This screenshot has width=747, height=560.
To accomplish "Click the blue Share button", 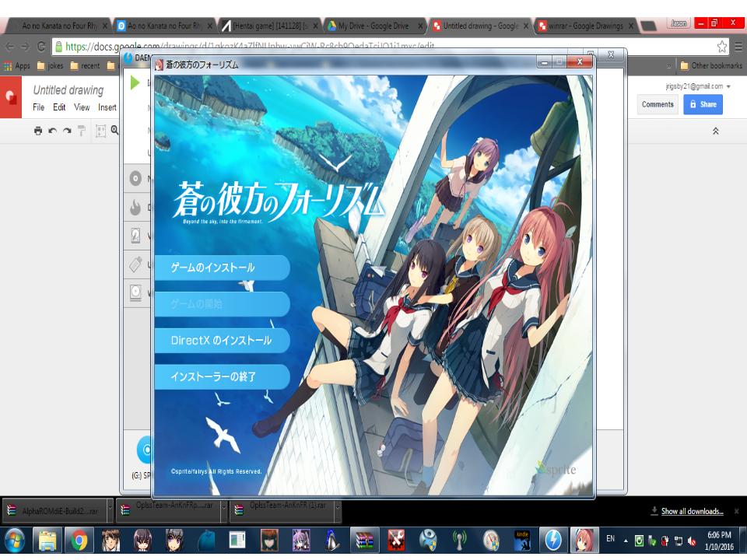I will tap(703, 104).
